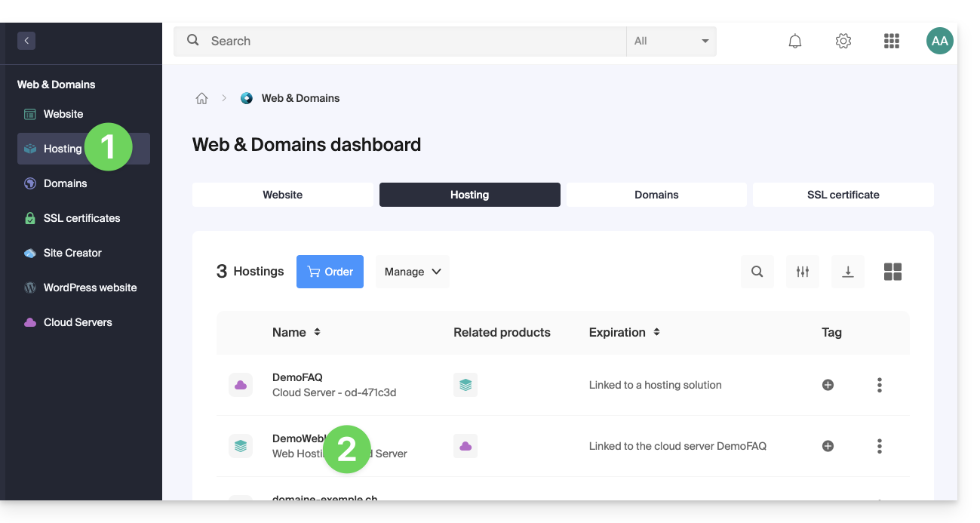
Task: Open the All search filter dropdown
Action: pyautogui.click(x=671, y=42)
